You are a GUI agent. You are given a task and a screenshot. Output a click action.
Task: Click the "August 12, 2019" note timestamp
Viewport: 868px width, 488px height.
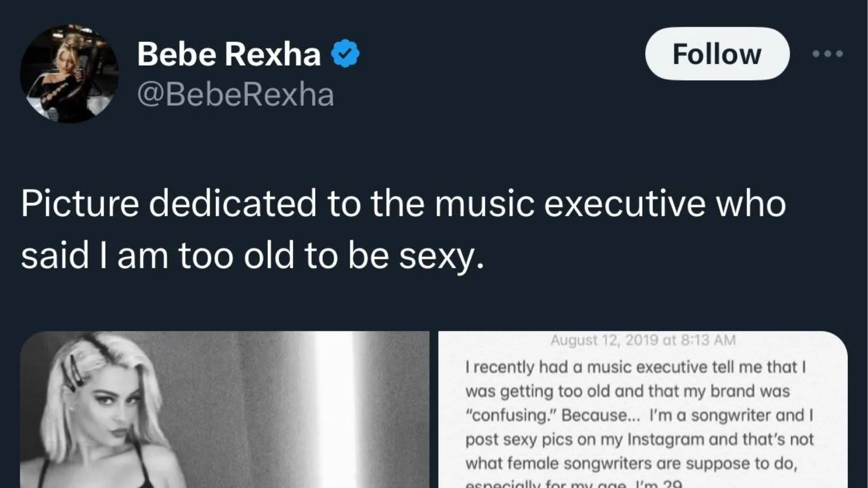[x=643, y=340]
